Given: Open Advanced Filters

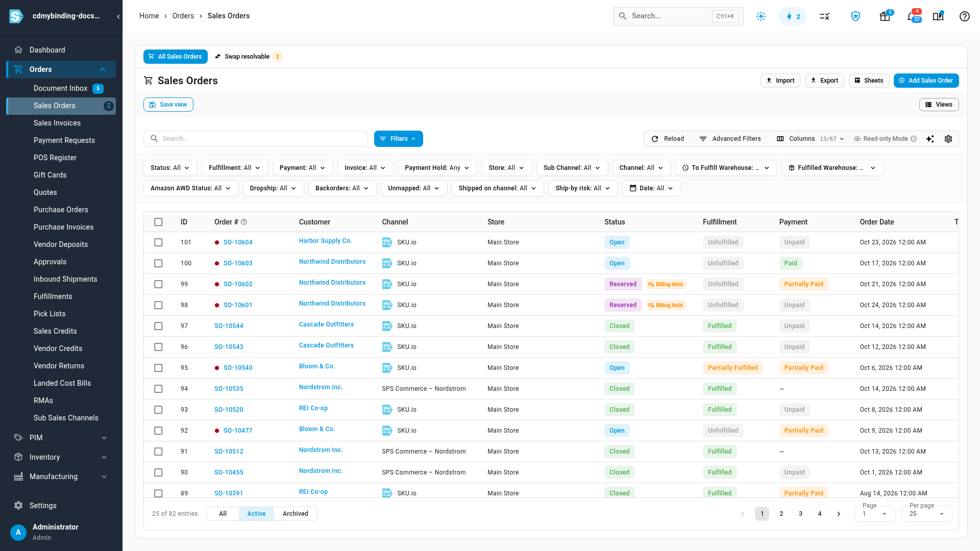Looking at the screenshot, I should (730, 139).
